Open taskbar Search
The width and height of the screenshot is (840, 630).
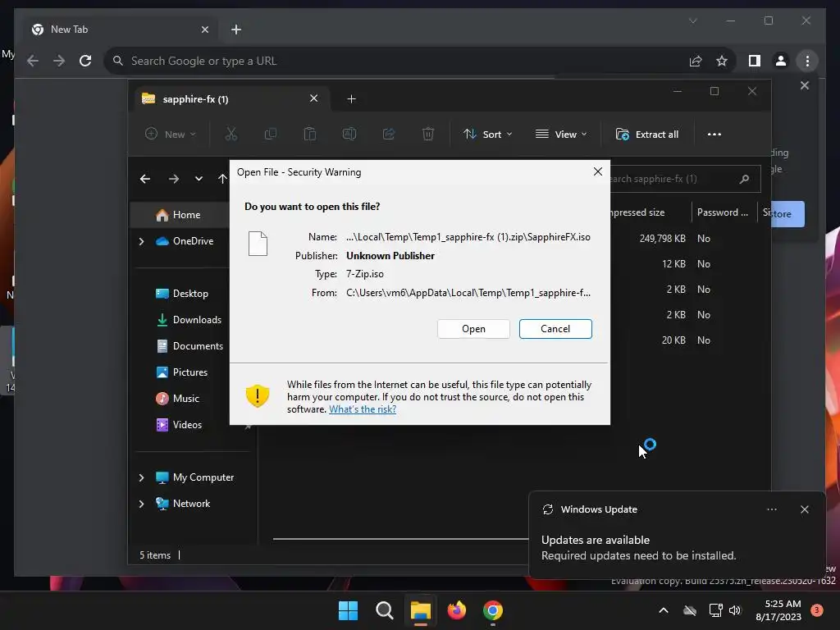click(x=385, y=610)
